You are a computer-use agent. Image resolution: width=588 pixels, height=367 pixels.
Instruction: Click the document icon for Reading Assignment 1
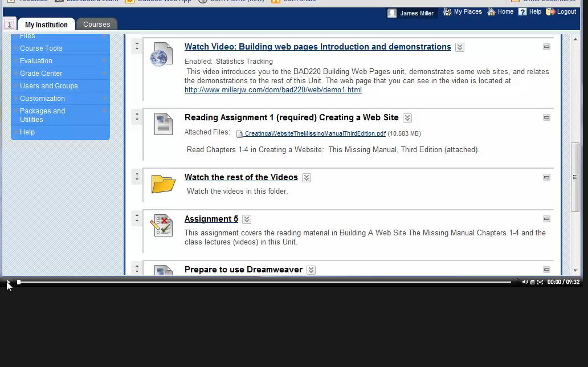tap(163, 124)
